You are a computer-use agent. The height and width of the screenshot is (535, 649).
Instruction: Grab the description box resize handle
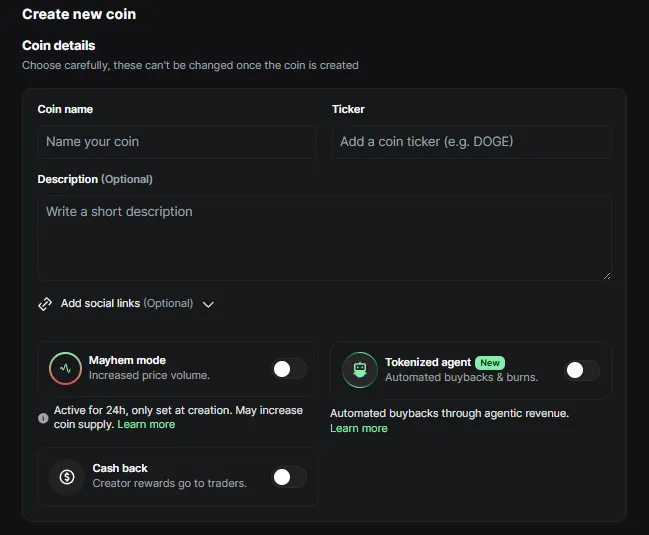point(606,275)
